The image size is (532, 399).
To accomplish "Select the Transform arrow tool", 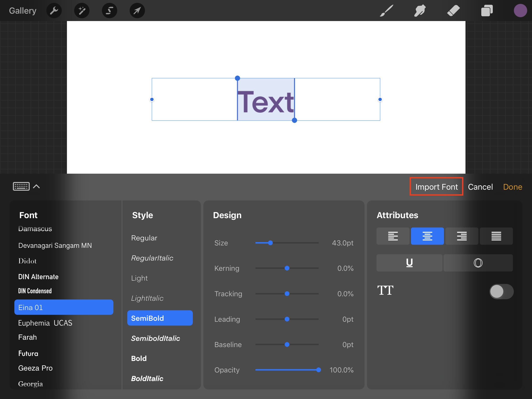I will (x=137, y=11).
